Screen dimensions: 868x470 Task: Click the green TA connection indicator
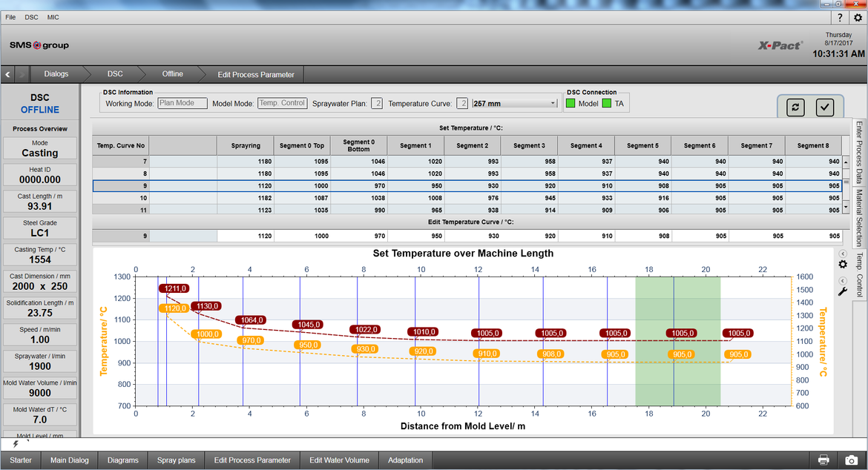click(607, 103)
